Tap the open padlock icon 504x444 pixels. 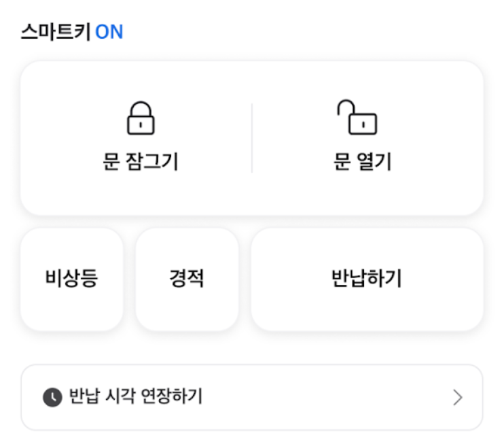(x=357, y=117)
